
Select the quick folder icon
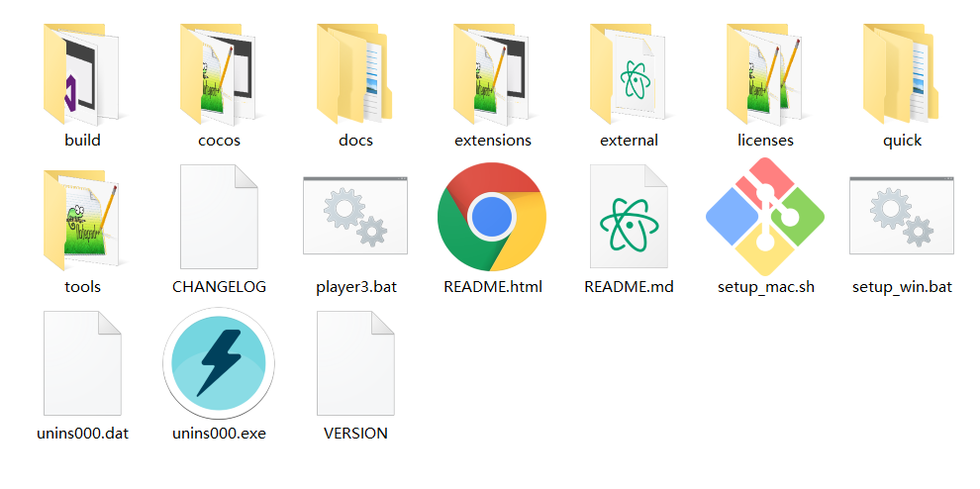point(901,74)
